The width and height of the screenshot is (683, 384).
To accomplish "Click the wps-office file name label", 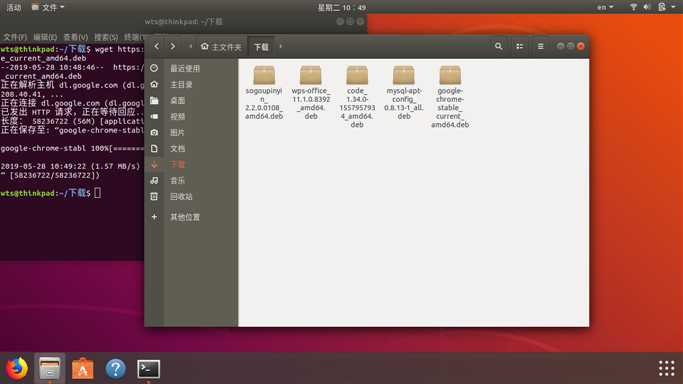I will [311, 104].
